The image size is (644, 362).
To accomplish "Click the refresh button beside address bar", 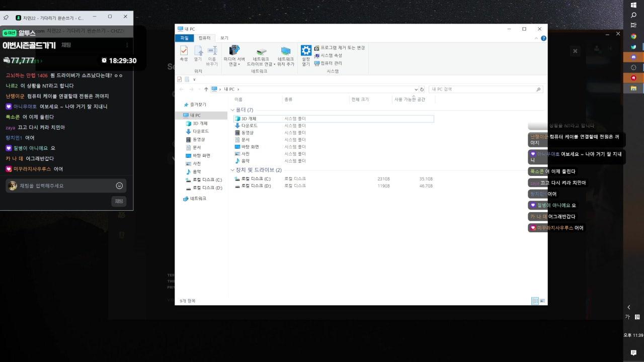I will pyautogui.click(x=422, y=89).
